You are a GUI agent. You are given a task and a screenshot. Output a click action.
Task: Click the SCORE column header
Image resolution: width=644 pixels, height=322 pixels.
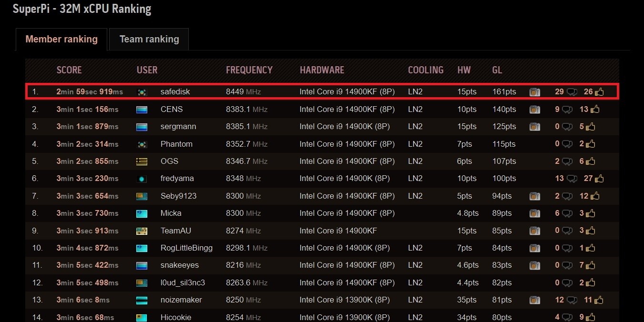69,70
